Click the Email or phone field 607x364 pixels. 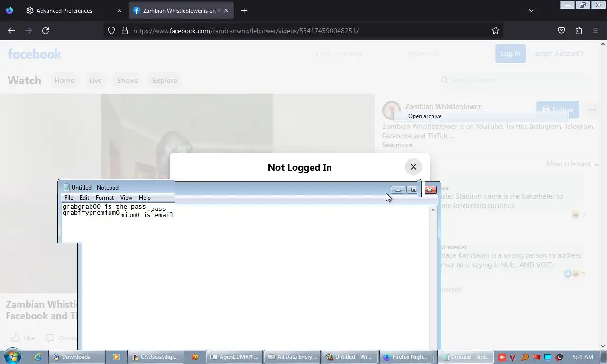point(356,54)
